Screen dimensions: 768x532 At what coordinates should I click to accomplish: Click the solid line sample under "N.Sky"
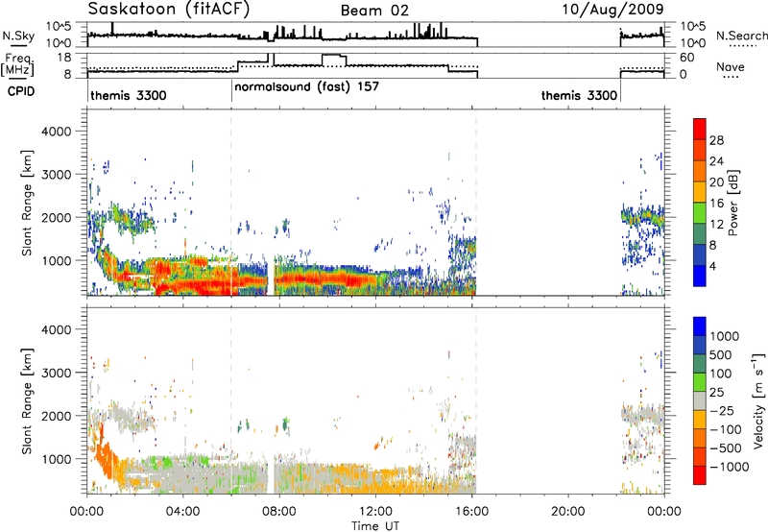(x=18, y=45)
